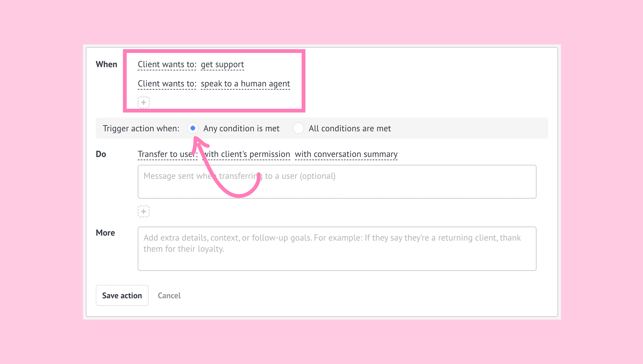
Task: Open the second 'Client wants to:' condition type
Action: tap(167, 84)
